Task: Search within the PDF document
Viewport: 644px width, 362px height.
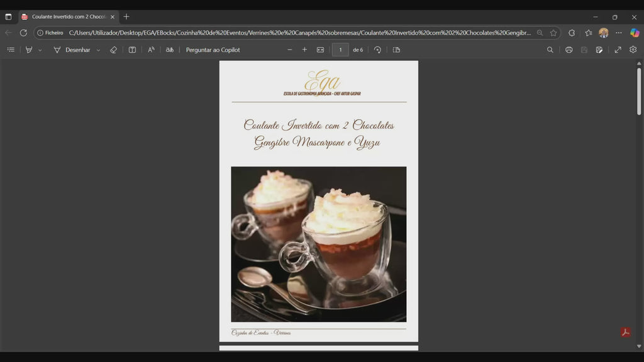Action: click(550, 50)
